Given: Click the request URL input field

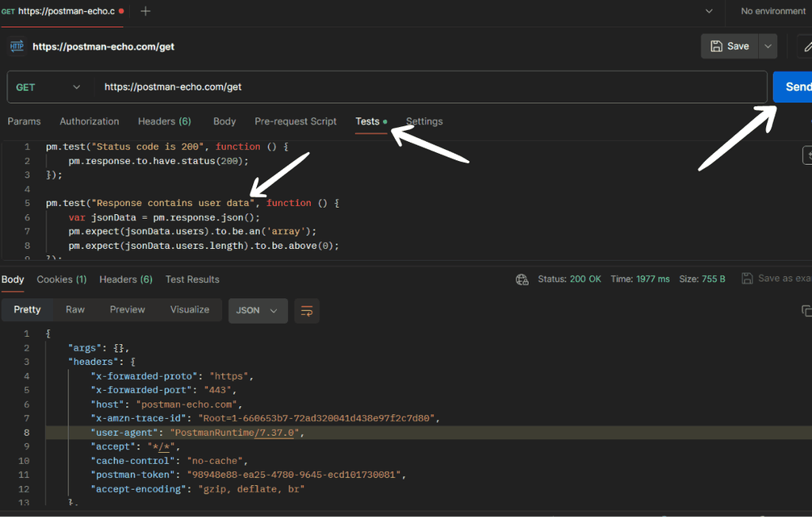Looking at the screenshot, I should [x=428, y=87].
